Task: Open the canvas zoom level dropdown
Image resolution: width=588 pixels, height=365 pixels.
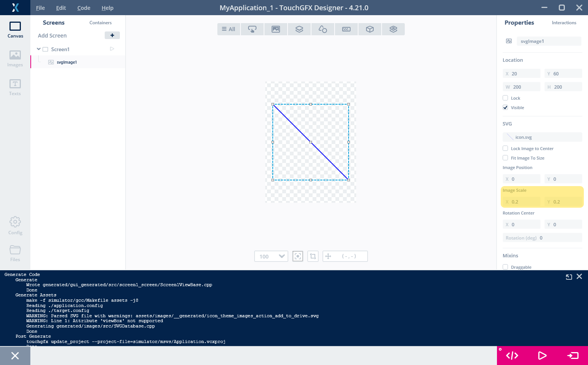Action: pyautogui.click(x=271, y=257)
